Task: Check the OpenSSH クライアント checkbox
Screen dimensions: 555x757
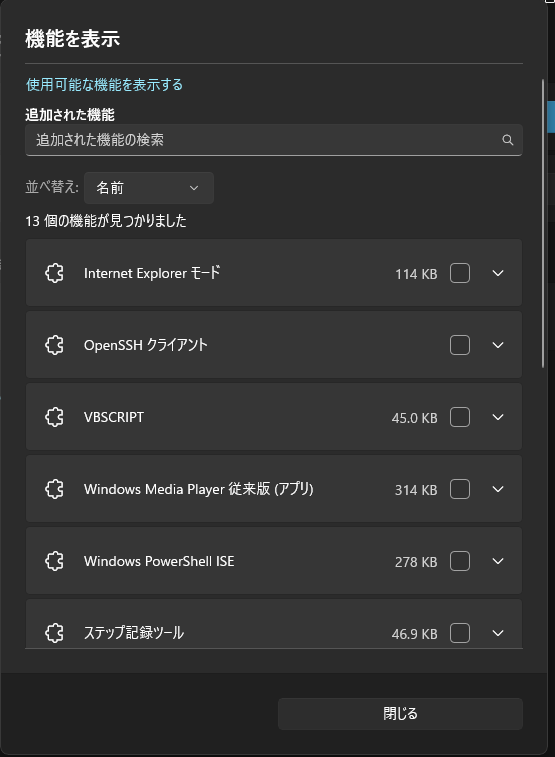Action: 460,345
